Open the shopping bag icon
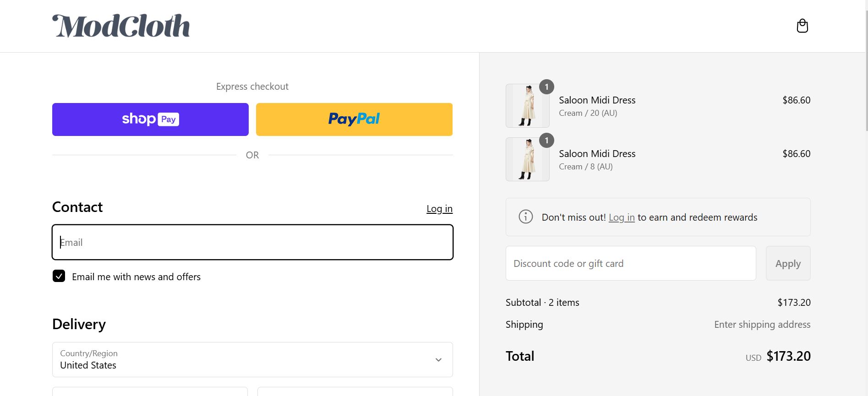Screen dimensions: 868x396 802,26
